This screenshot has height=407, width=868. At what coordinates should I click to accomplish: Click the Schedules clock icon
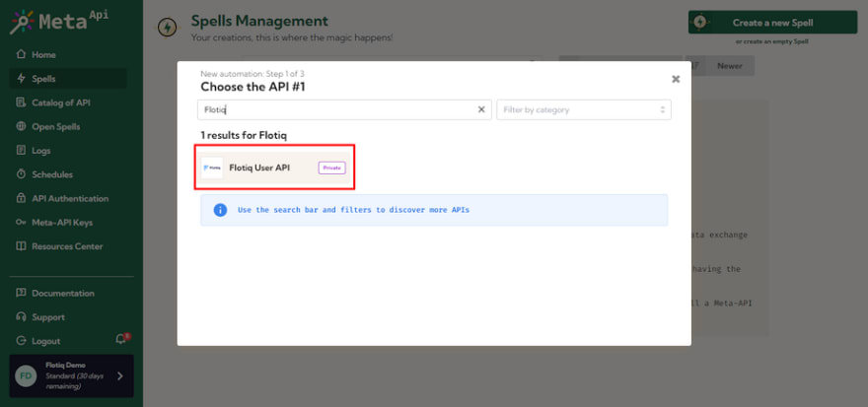21,174
